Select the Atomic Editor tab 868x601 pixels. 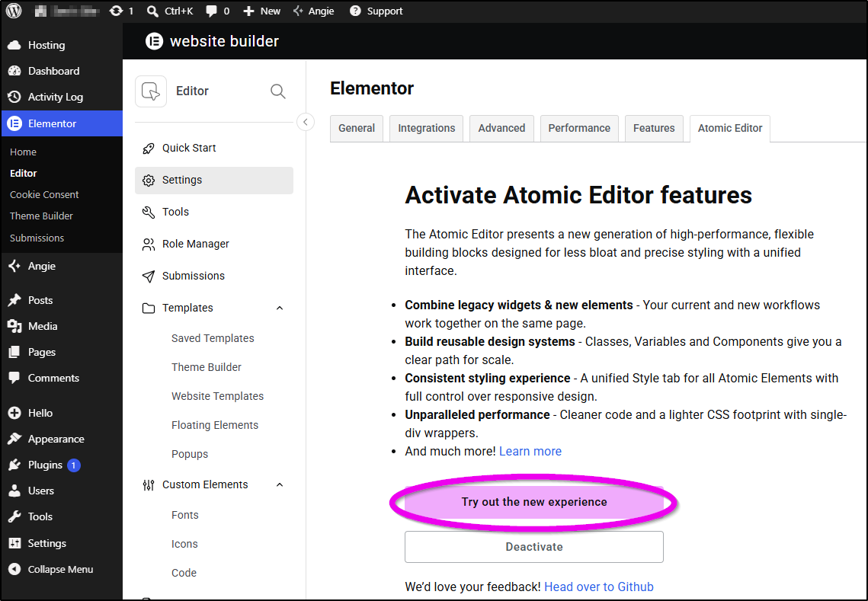pyautogui.click(x=729, y=129)
